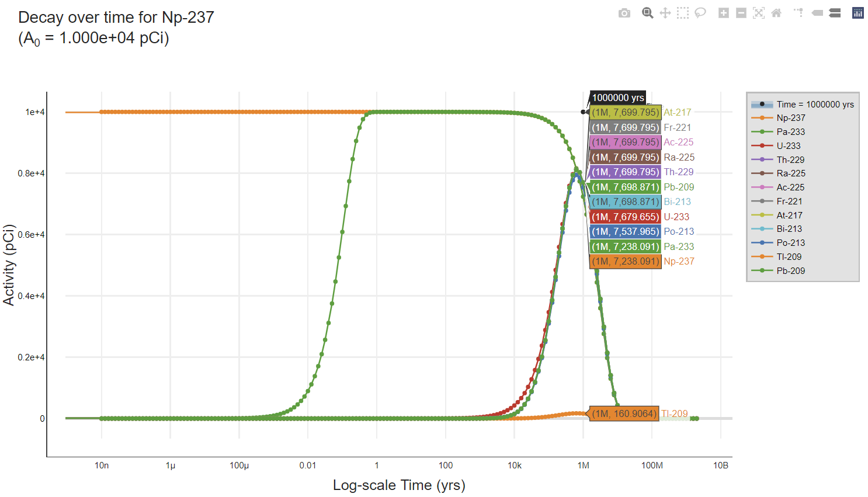Hide the Np-237 trace in the legend
This screenshot has height=497, width=868.
point(790,118)
